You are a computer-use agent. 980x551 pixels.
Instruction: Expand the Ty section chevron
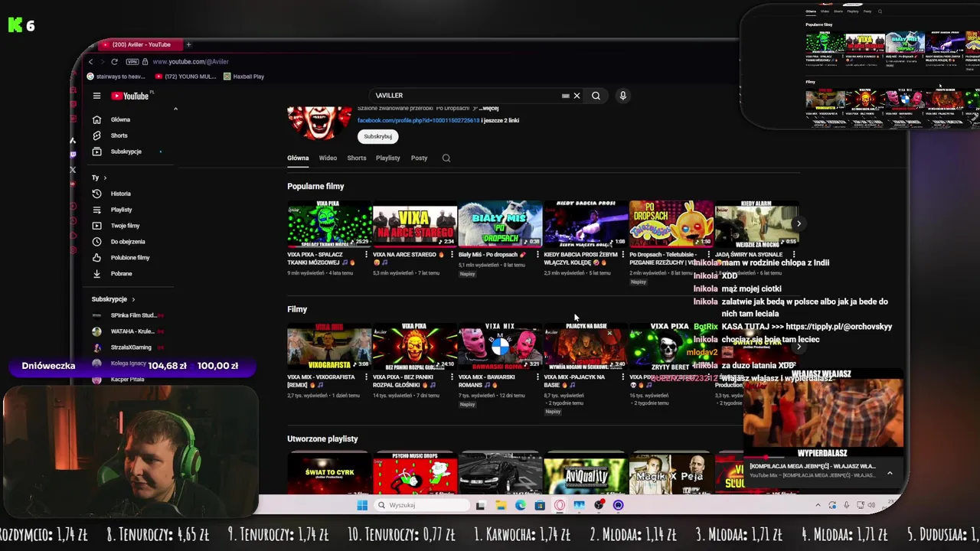click(105, 178)
